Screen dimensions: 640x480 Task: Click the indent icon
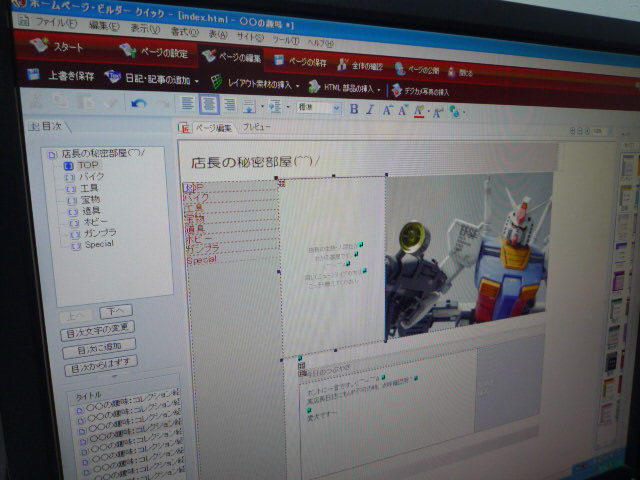(275, 107)
